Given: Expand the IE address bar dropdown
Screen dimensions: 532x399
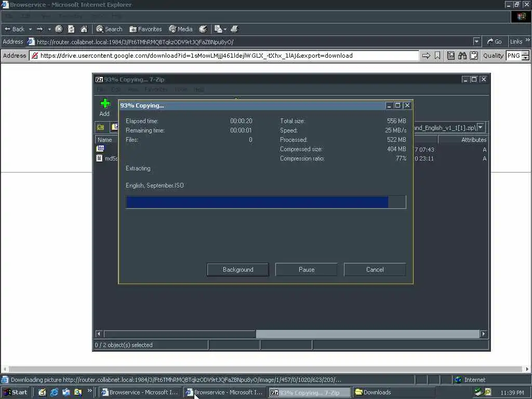Looking at the screenshot, I should (477, 42).
